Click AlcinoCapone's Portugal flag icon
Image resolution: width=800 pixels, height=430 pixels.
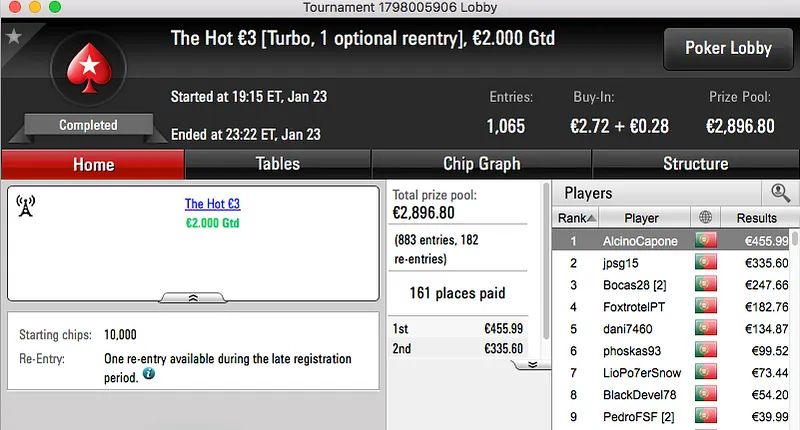tap(705, 241)
